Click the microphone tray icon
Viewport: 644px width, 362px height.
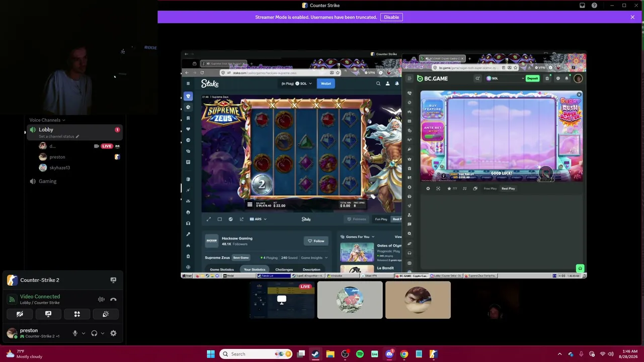(x=581, y=354)
